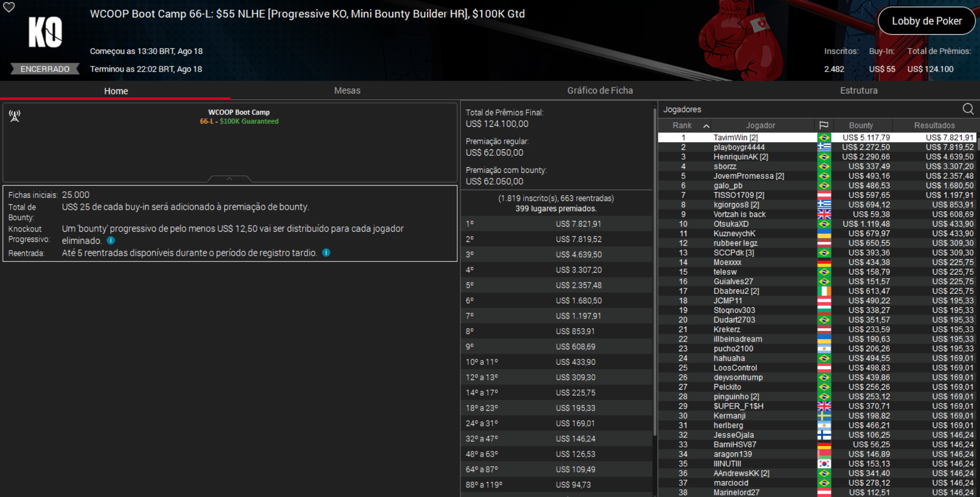This screenshot has height=497, width=980.
Task: Click Buy-In value US$ 55
Action: [x=882, y=69]
